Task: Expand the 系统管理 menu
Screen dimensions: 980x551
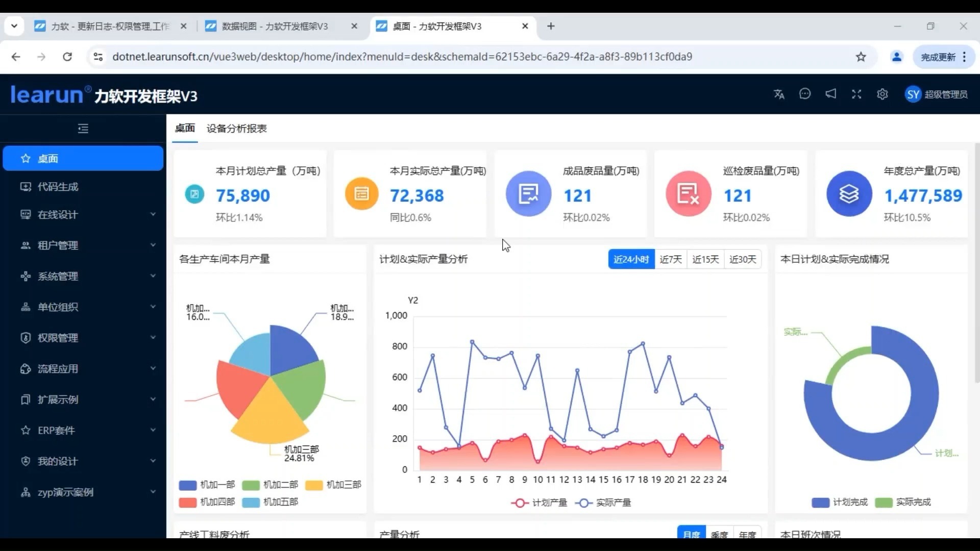Action: point(83,277)
